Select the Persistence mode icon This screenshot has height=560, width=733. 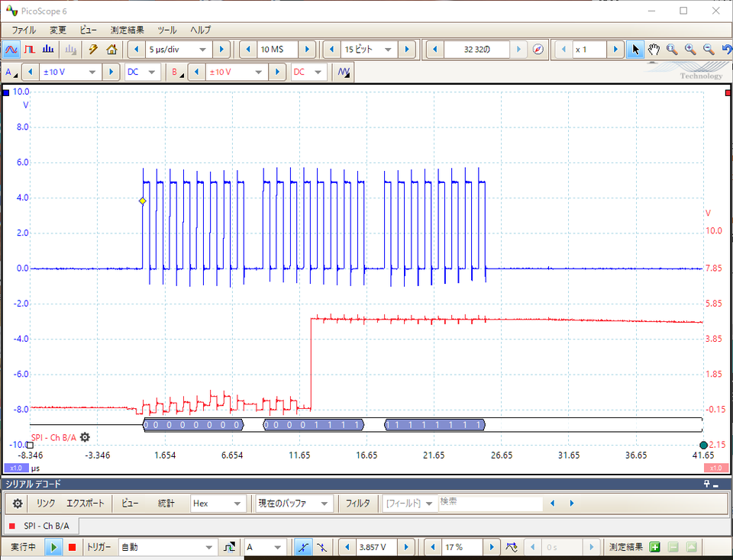30,50
